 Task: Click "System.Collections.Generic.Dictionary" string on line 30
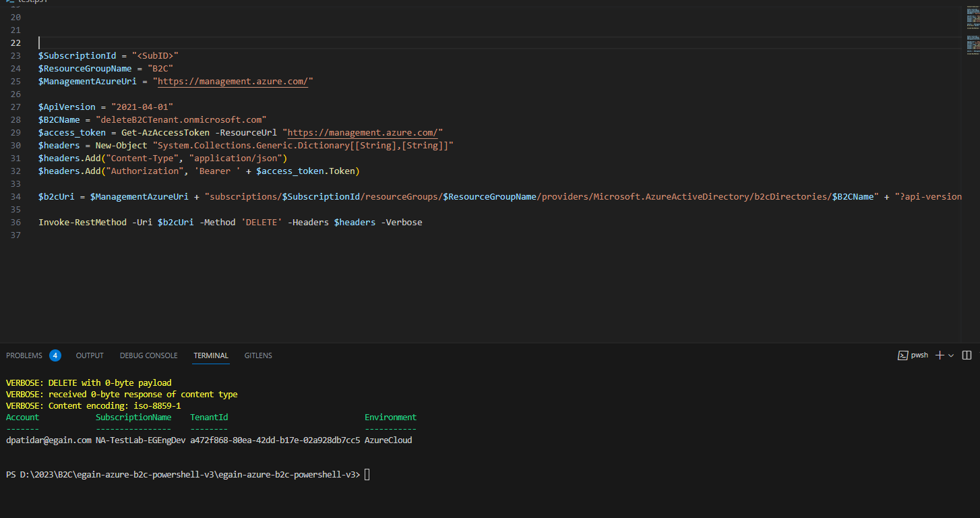303,145
